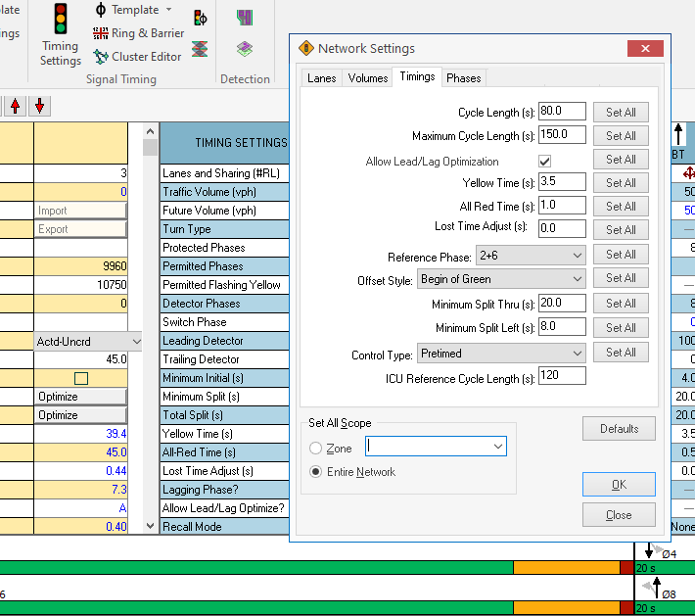Switch to the Volumes tab
The width and height of the screenshot is (695, 616).
[368, 78]
